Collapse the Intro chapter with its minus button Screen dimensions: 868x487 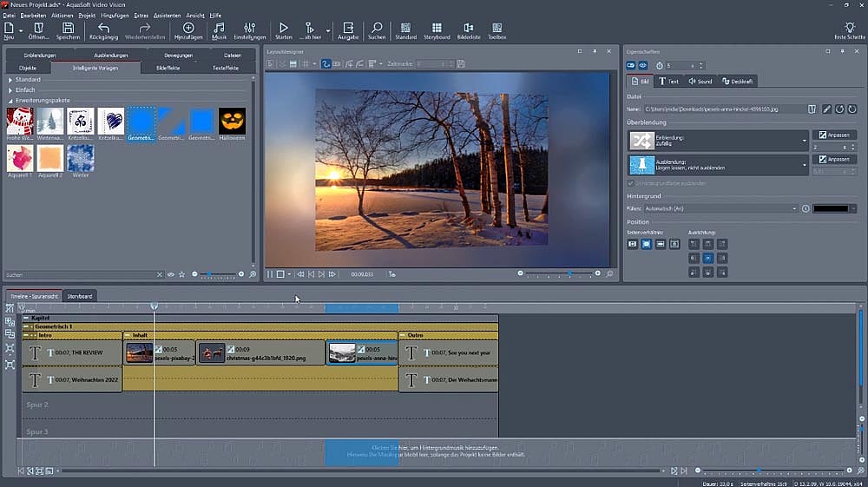[26, 335]
